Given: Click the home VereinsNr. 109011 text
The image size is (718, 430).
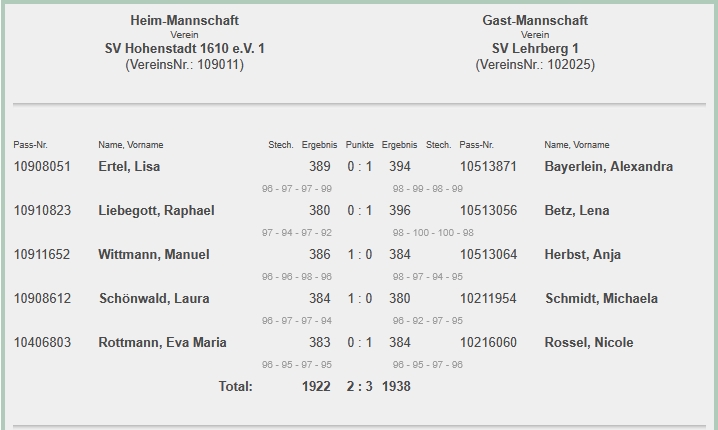Looking at the screenshot, I should 185,64.
